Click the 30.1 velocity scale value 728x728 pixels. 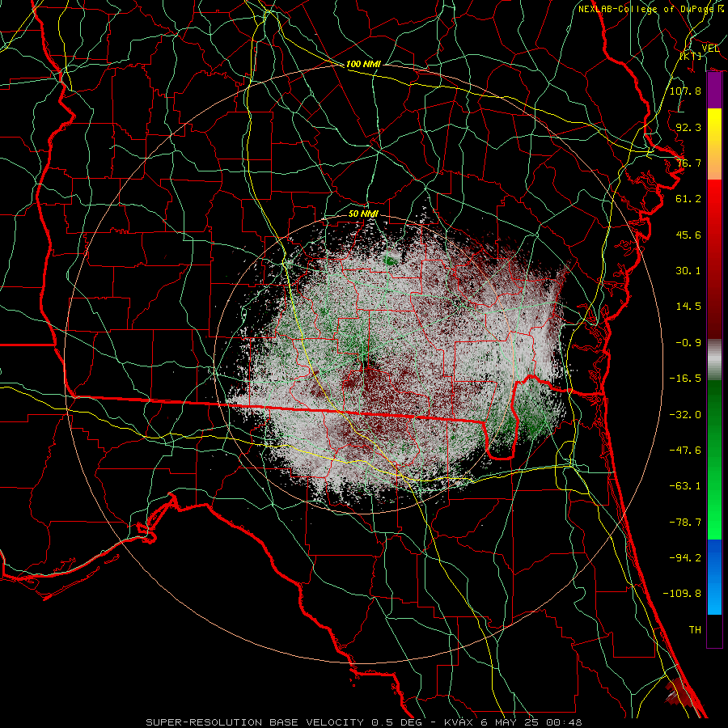tap(688, 271)
